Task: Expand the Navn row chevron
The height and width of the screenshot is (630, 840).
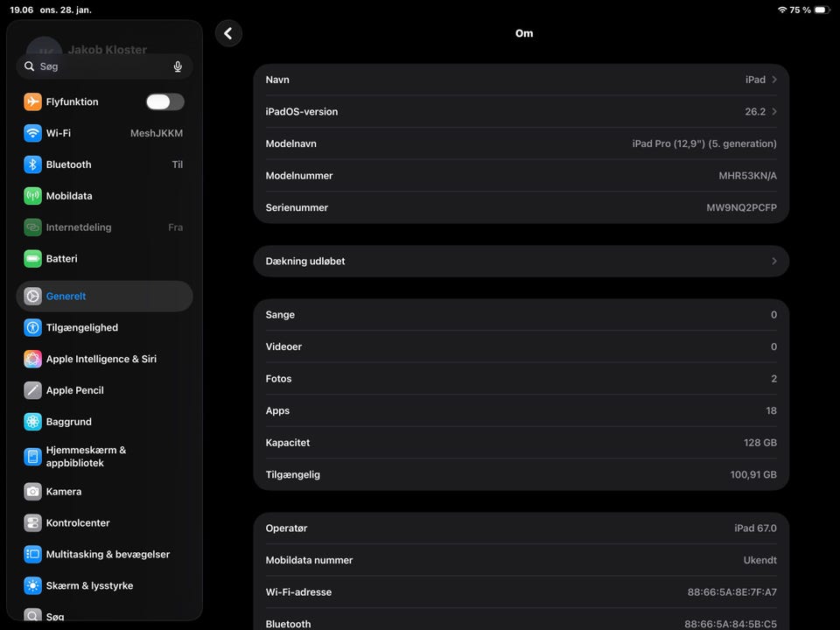Action: 774,80
